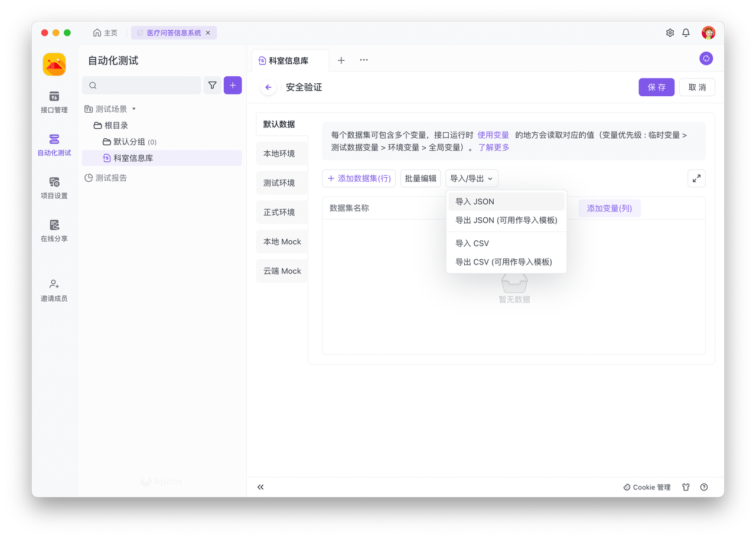This screenshot has height=539, width=756.
Task: Click the 邀请成员 sidebar icon
Action: tap(54, 290)
